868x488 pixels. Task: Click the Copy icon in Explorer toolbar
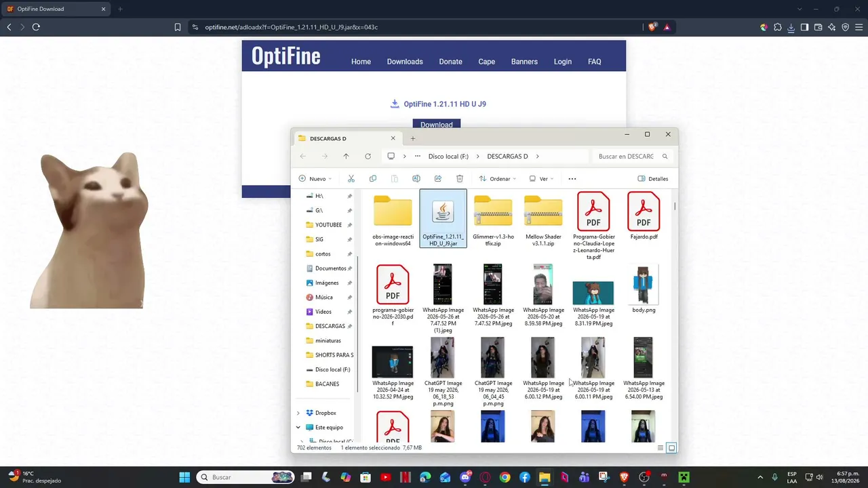click(373, 179)
